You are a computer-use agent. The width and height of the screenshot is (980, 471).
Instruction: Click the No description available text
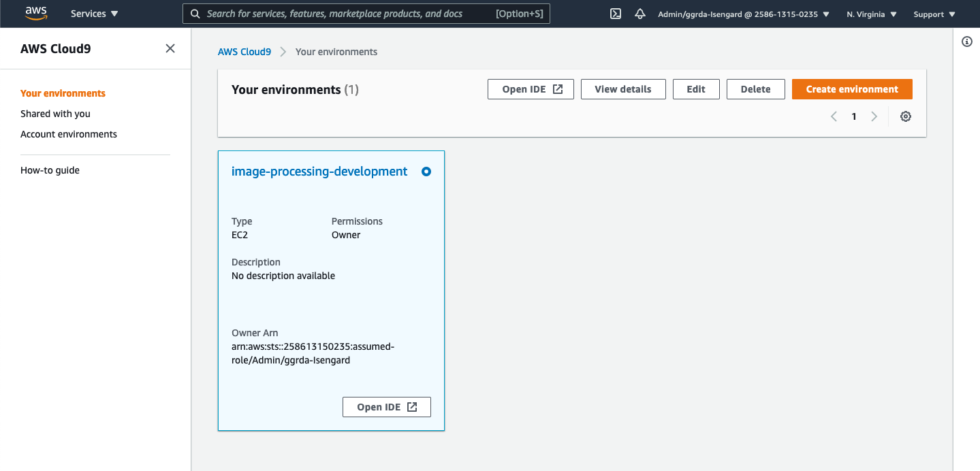[x=283, y=276]
